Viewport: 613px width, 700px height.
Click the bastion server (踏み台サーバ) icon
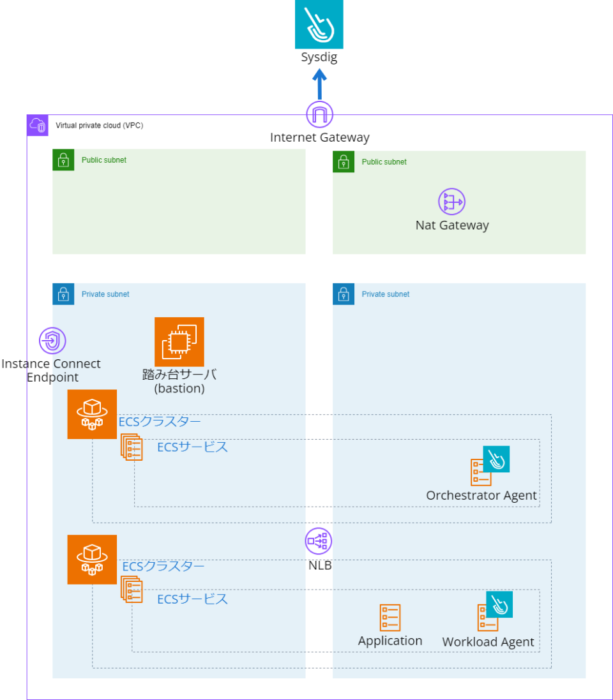click(x=179, y=341)
